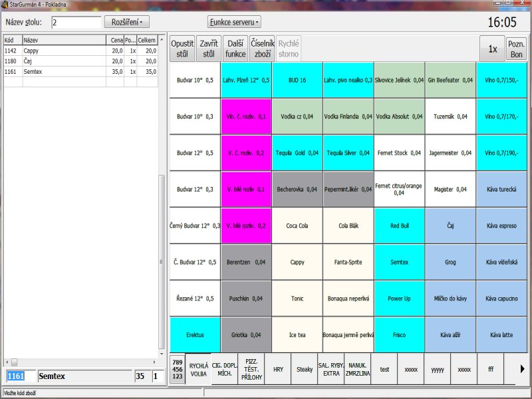Open the test category tab

(384, 369)
